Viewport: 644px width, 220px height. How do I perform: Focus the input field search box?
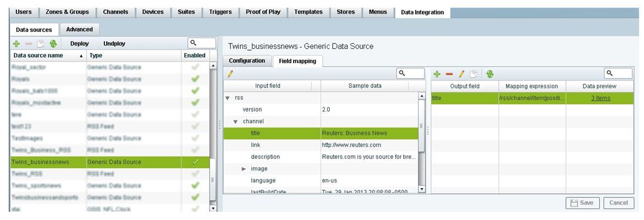point(410,74)
